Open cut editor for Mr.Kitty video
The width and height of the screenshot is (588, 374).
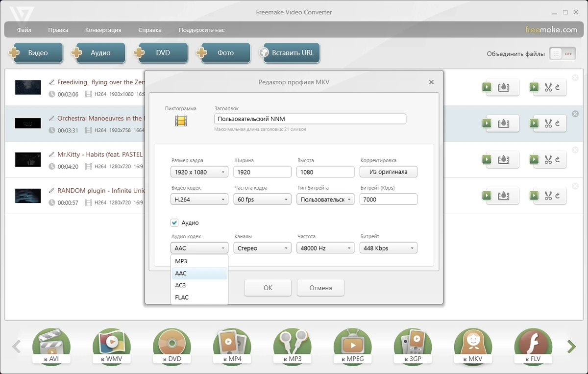pos(548,159)
